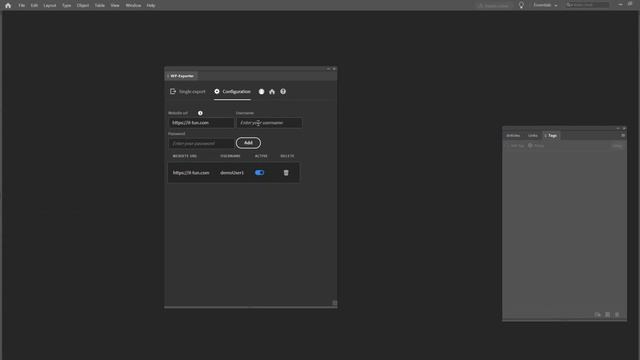
Task: Select the Retag radio option
Action: 536,146
